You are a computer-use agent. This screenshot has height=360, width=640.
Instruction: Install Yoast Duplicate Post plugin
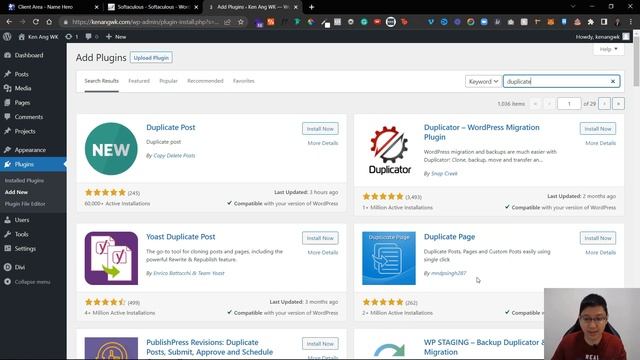click(320, 238)
